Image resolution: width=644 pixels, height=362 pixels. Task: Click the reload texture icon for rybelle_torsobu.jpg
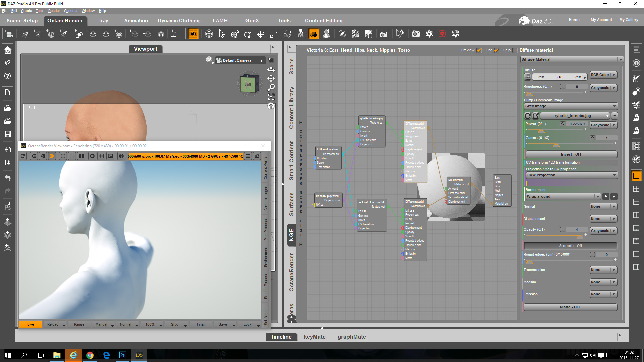tap(528, 116)
